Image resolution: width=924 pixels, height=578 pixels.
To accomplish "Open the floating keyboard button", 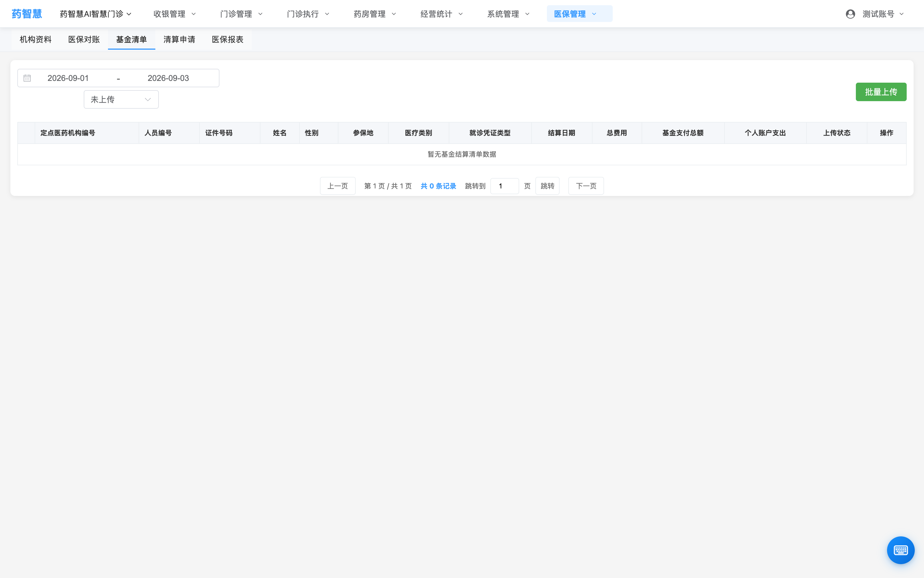I will [x=901, y=550].
